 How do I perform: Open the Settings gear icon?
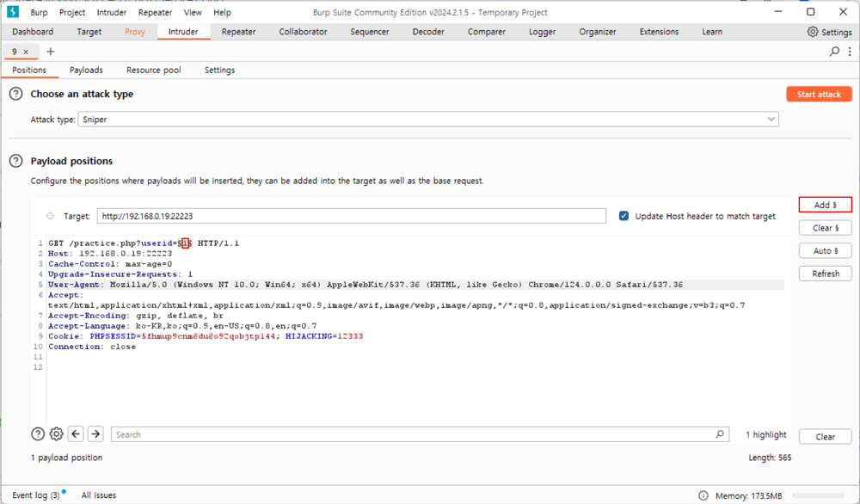tap(813, 32)
